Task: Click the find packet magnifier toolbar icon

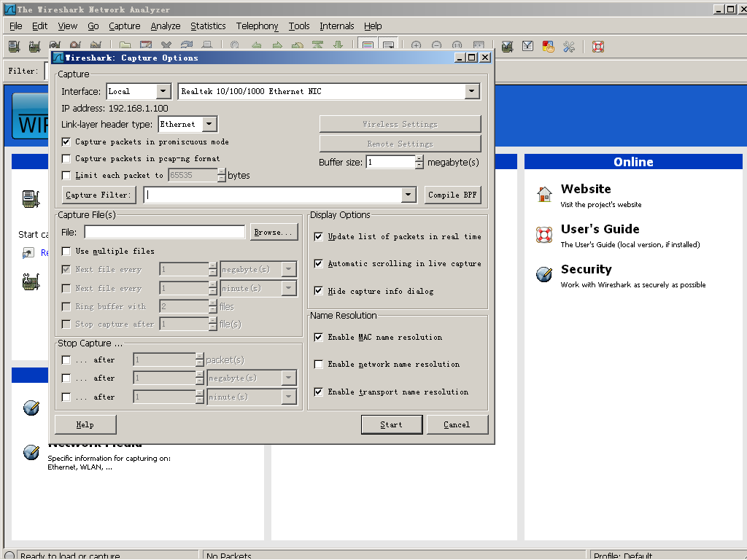Action: pos(234,46)
